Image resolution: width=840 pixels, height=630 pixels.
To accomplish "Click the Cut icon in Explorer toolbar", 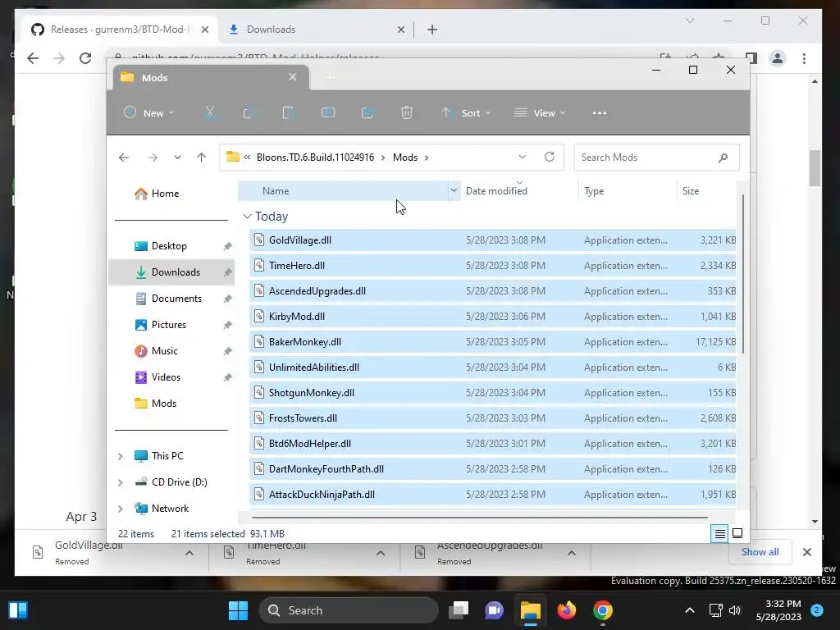I will pos(209,112).
